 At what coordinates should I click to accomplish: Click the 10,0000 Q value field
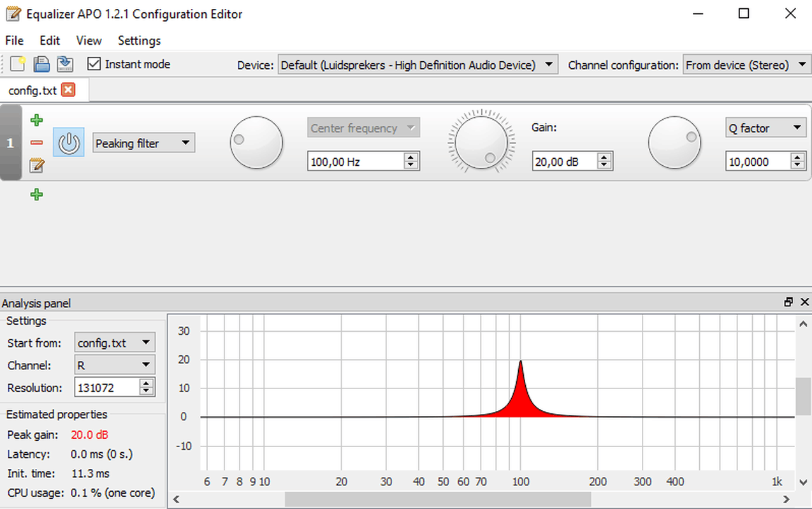[758, 161]
